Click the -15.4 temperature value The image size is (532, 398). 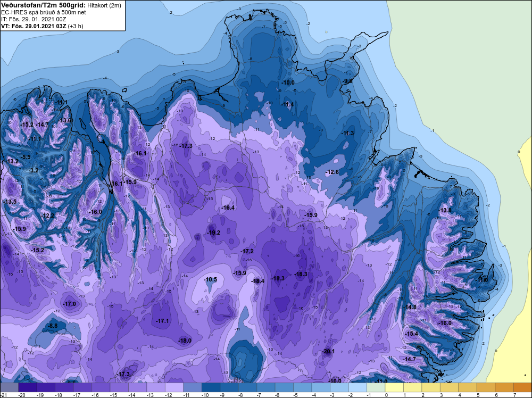point(412,334)
